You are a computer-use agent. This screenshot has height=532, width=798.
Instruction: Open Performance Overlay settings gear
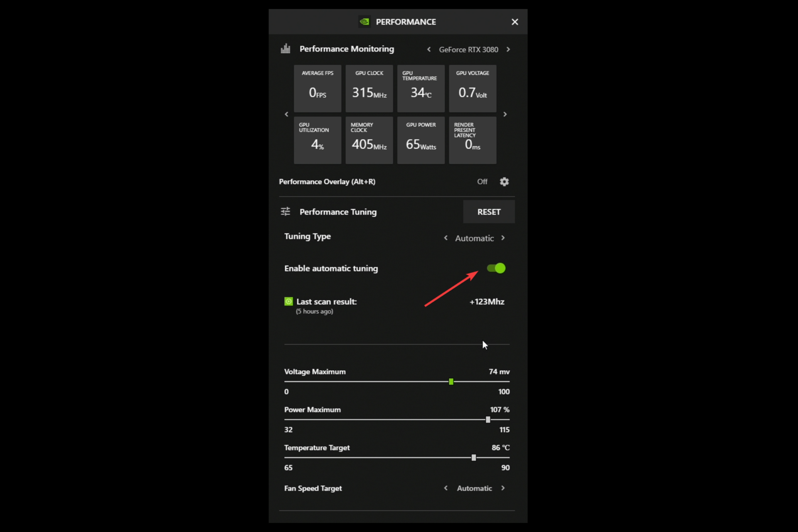(504, 182)
